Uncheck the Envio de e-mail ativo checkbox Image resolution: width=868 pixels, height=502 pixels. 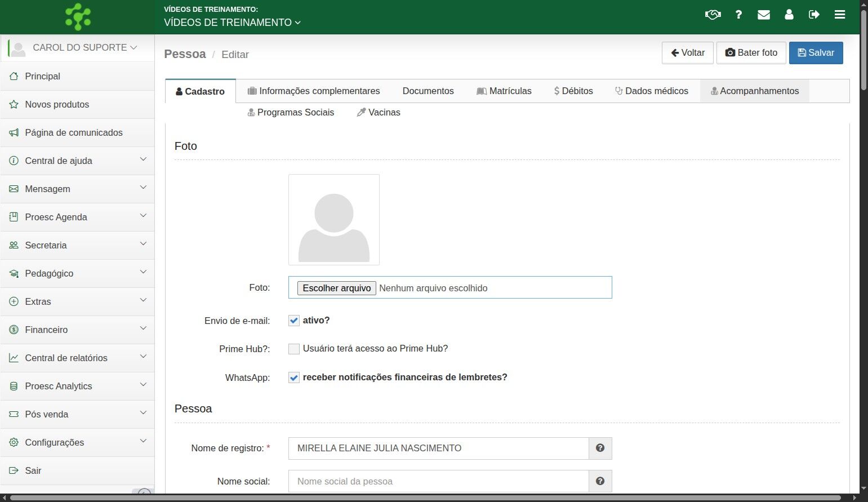[294, 321]
